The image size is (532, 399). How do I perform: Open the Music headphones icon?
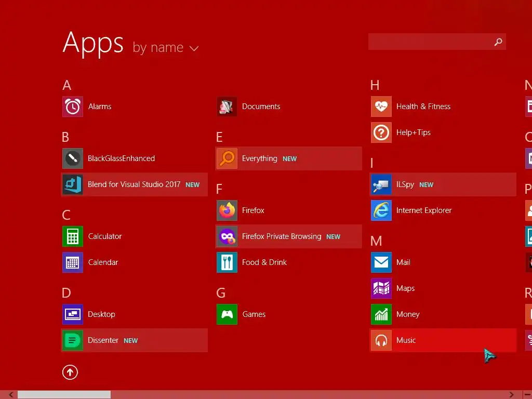tap(381, 340)
